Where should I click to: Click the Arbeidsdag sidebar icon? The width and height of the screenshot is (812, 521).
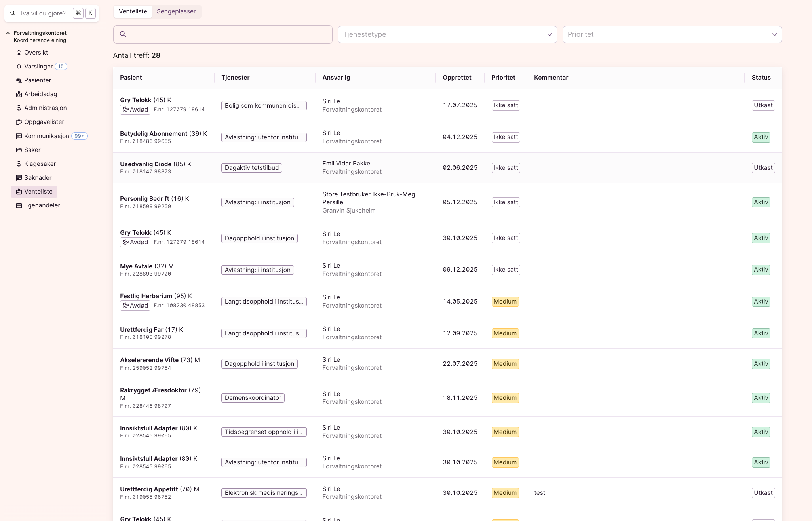tap(19, 94)
